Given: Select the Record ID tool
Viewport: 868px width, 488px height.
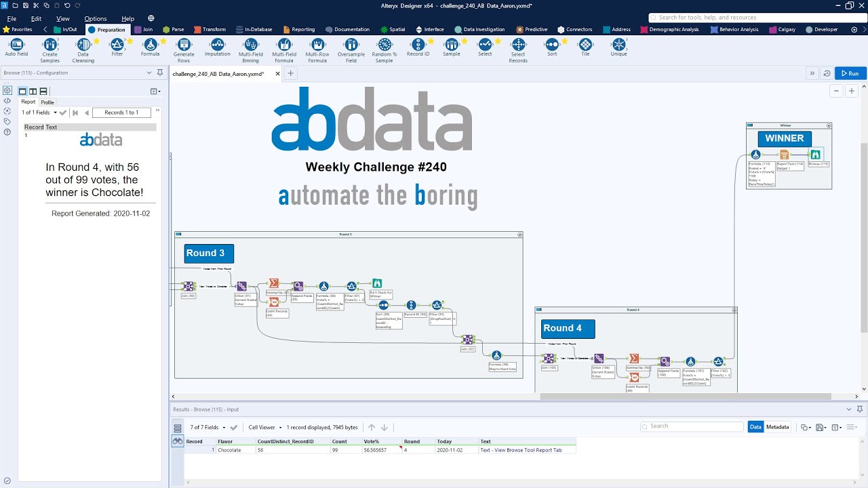Looking at the screenshot, I should coord(418,47).
